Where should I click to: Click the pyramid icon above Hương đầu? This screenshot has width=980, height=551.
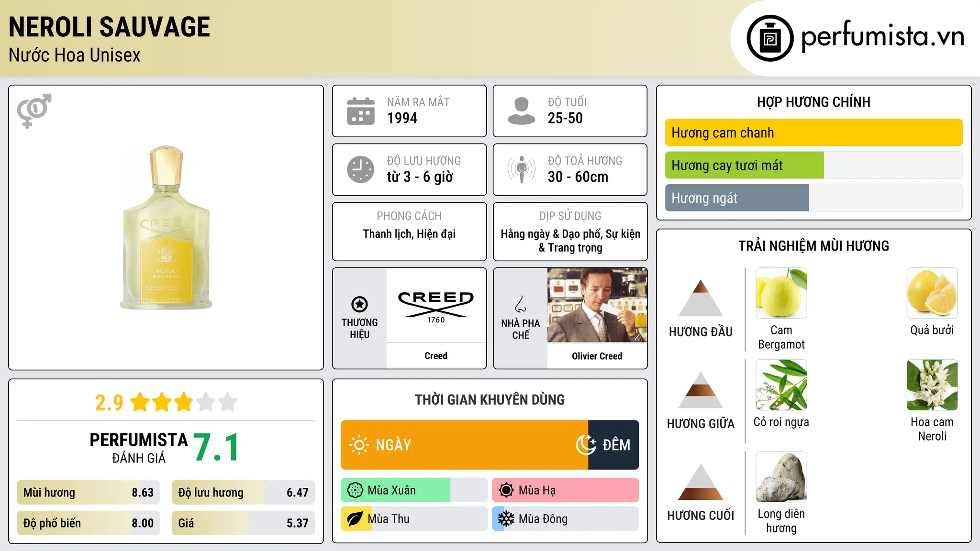pyautogui.click(x=701, y=298)
